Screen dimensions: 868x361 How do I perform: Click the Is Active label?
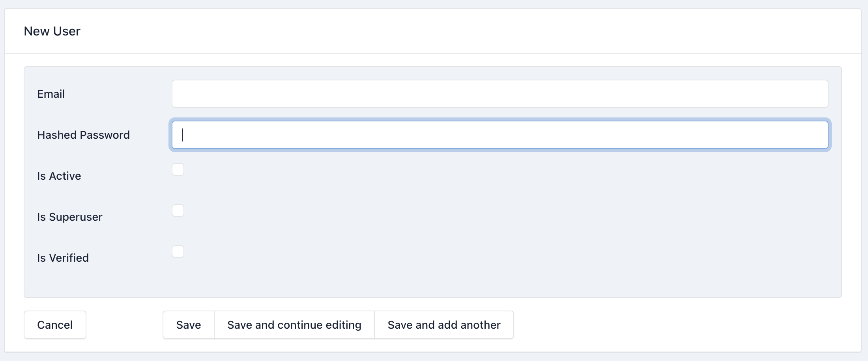tap(59, 176)
